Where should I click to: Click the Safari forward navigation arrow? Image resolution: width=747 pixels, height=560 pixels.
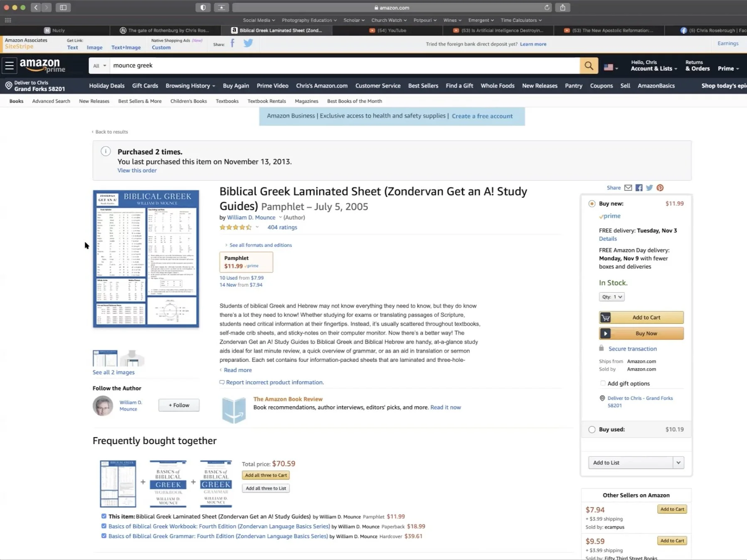(47, 7)
